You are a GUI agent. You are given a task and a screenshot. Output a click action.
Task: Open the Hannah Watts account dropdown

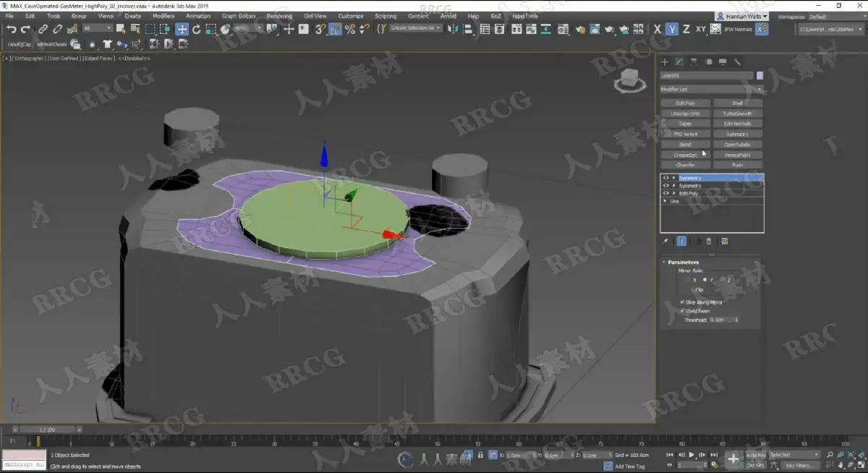(x=741, y=16)
